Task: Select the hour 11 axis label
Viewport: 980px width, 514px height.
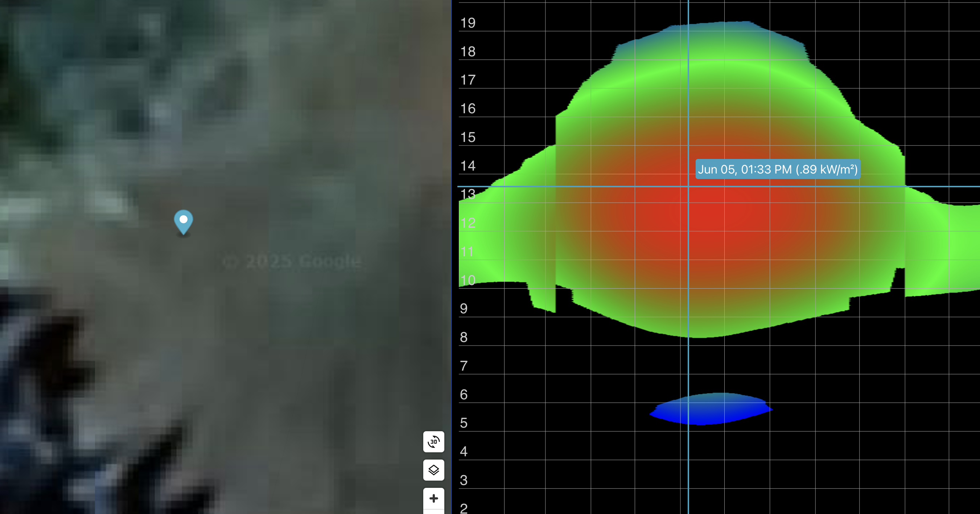Action: pos(467,252)
